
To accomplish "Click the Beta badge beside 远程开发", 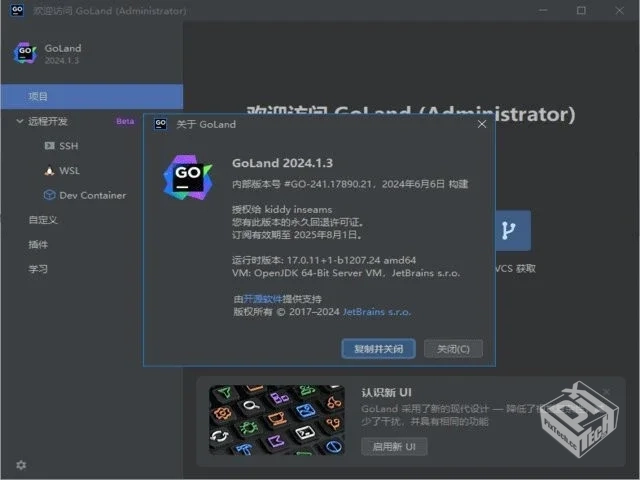I will coord(125,121).
